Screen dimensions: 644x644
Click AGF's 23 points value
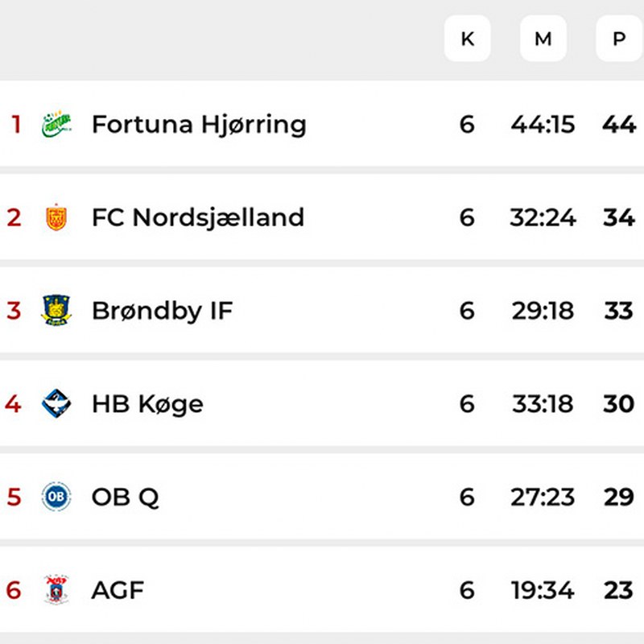click(618, 590)
